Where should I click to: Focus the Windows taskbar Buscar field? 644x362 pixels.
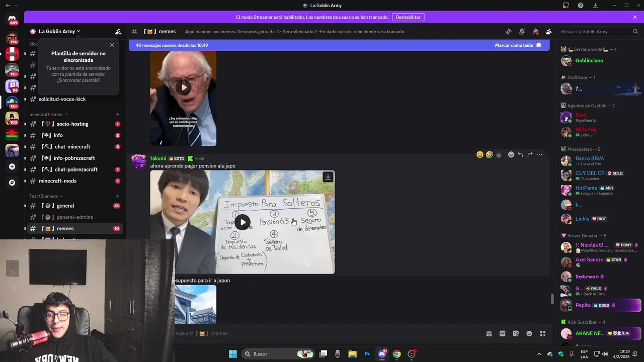[x=279, y=354]
